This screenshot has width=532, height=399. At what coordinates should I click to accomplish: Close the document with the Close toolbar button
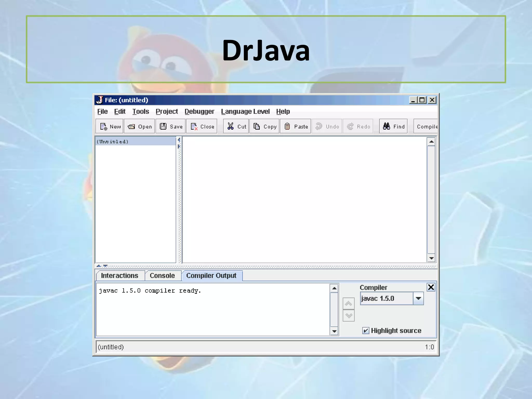(202, 127)
